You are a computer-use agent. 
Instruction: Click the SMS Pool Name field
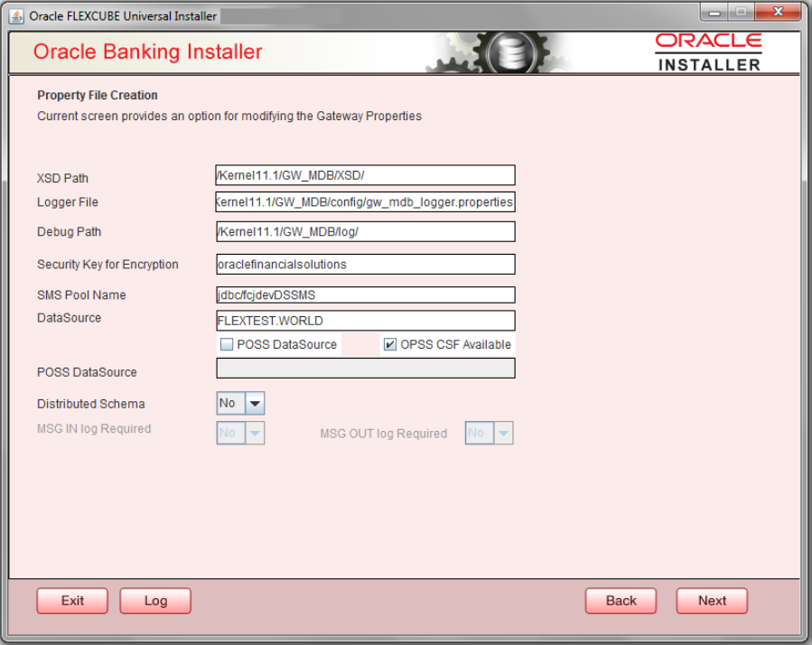365,294
